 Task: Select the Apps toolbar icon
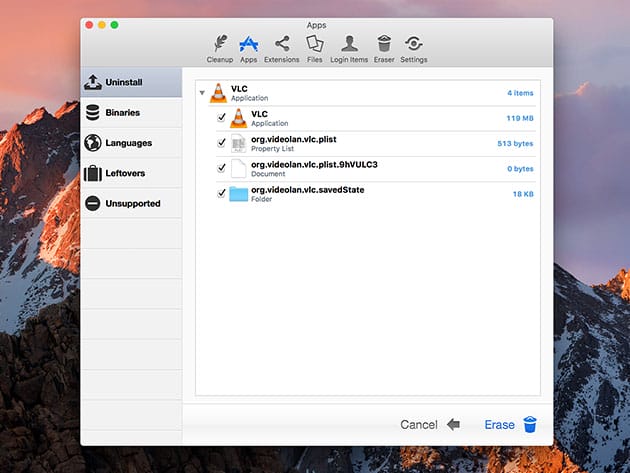248,46
